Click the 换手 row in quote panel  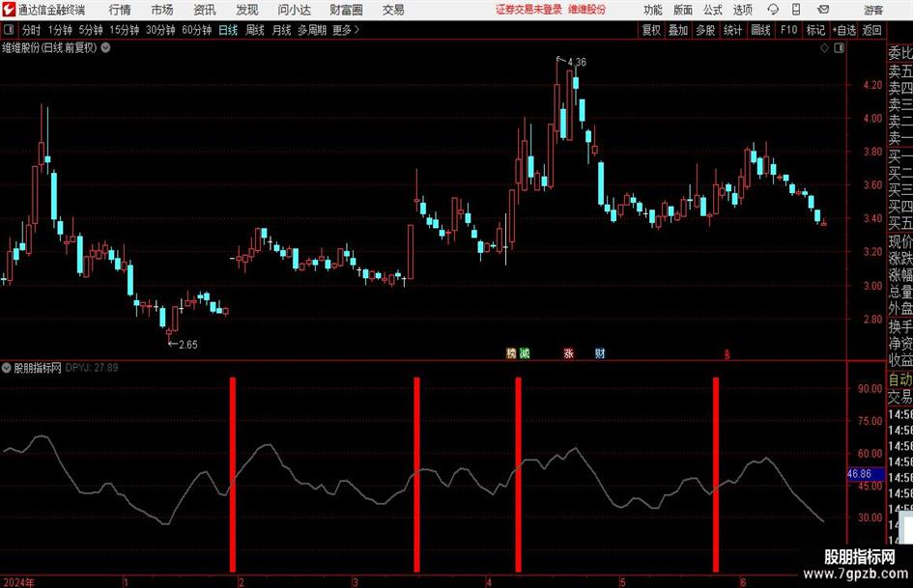[900, 326]
